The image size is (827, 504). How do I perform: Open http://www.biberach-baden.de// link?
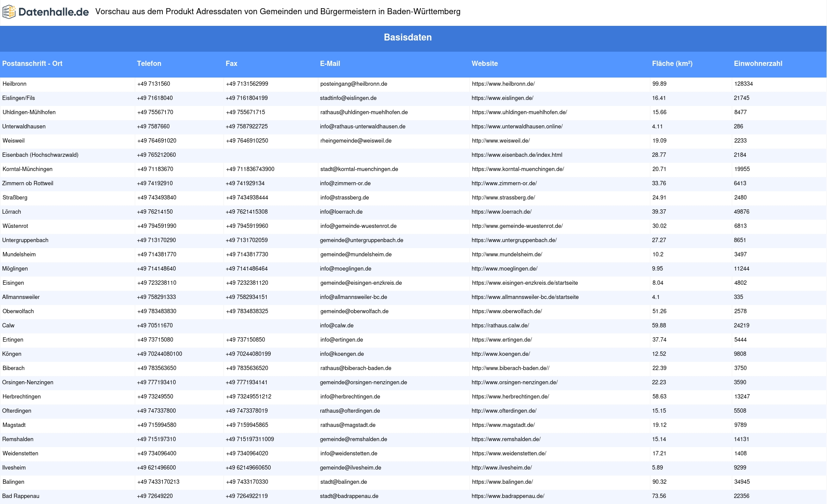510,368
